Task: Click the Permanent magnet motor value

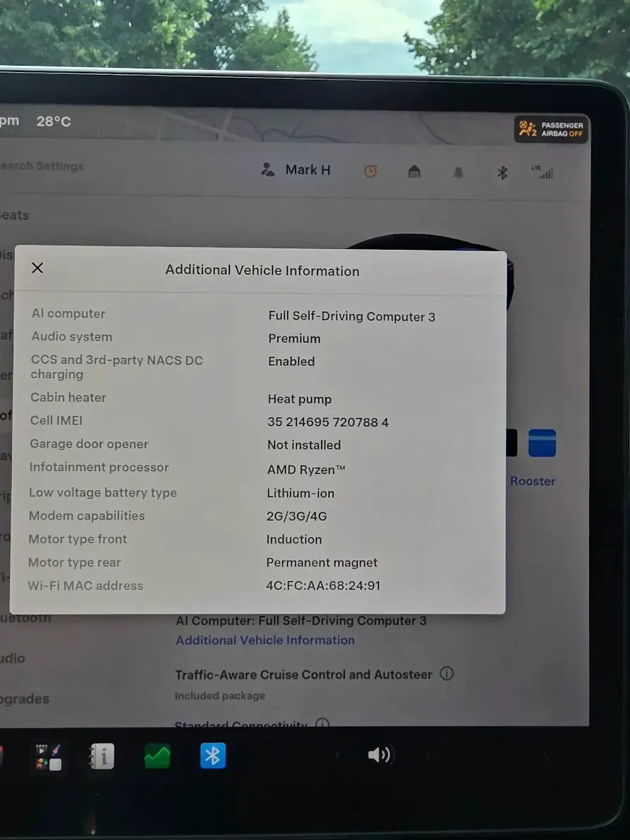Action: pos(322,563)
